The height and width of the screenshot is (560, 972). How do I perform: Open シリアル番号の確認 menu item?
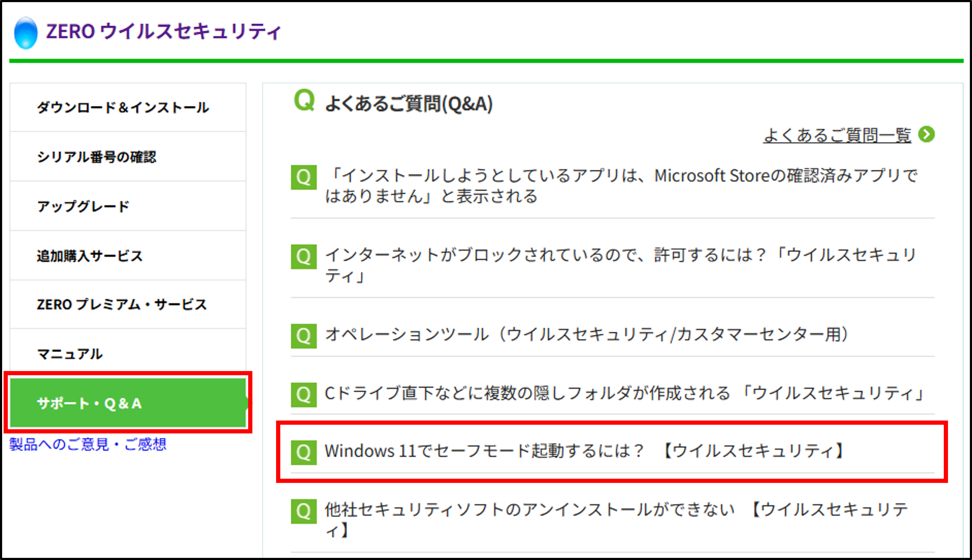128,157
